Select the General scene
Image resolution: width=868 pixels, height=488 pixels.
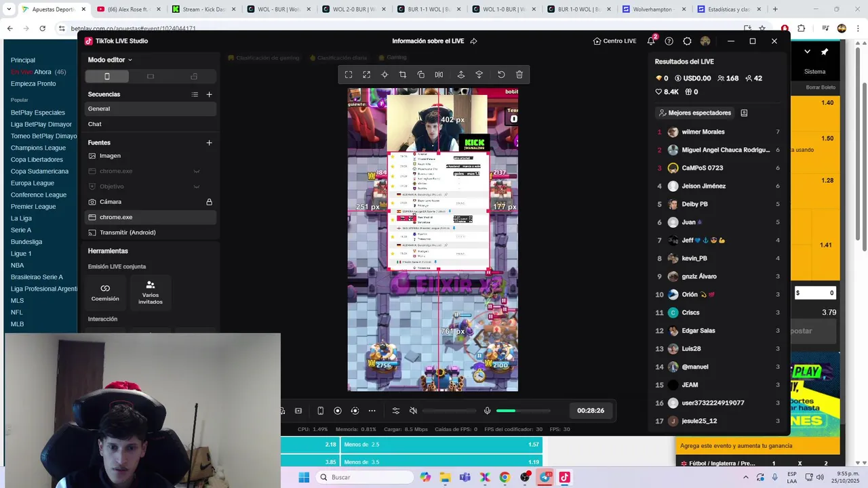tap(151, 108)
